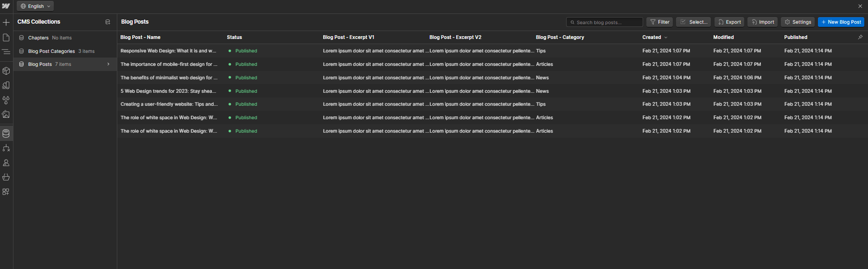Open the English locale dropdown
Screen dimensions: 868x269
(x=35, y=6)
